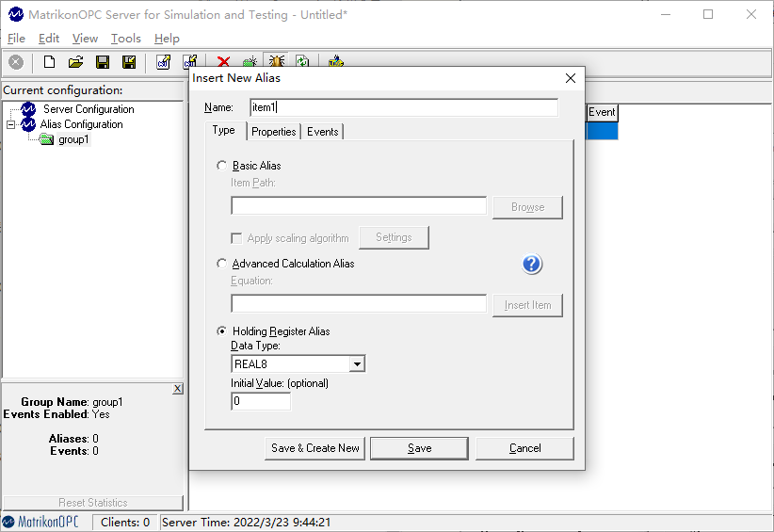
Task: Open the Edit menu
Action: (x=49, y=39)
